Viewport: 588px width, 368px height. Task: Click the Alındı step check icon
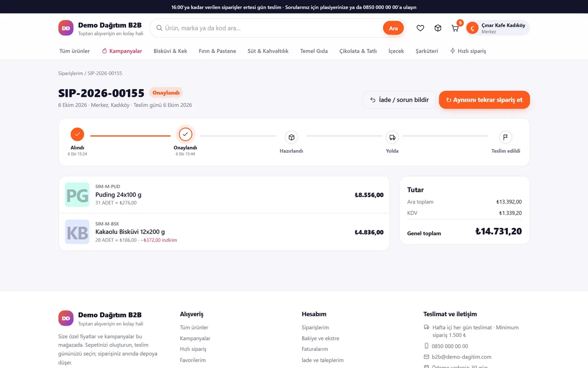tap(77, 134)
